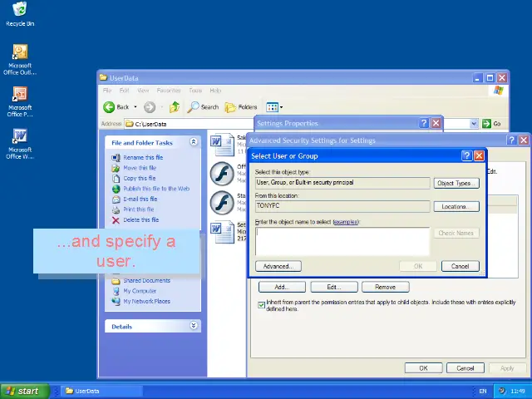This screenshot has height=399, width=532.
Task: Click the examples link
Action: [345, 222]
